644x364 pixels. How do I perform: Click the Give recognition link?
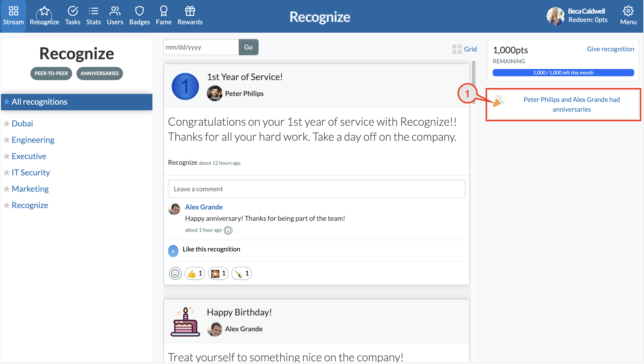[610, 49]
